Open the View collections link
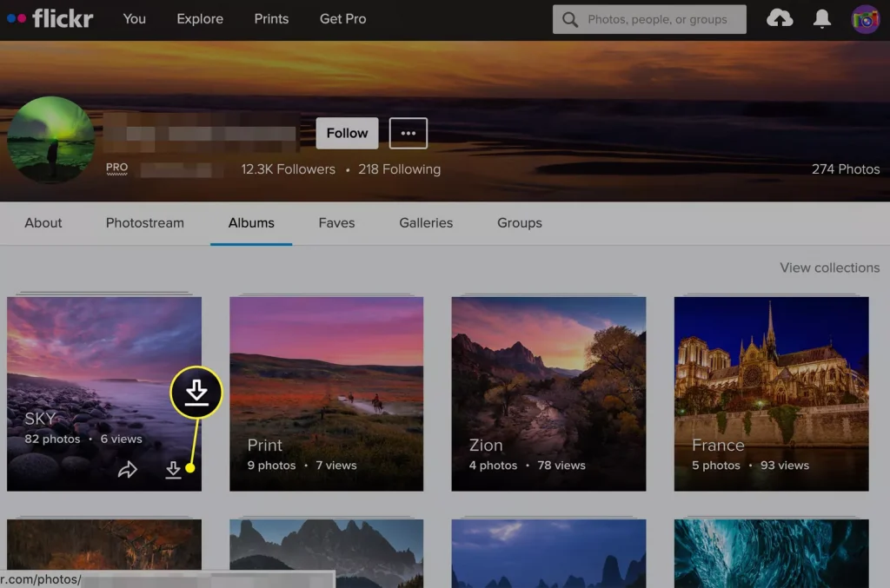The width and height of the screenshot is (890, 588). point(829,268)
